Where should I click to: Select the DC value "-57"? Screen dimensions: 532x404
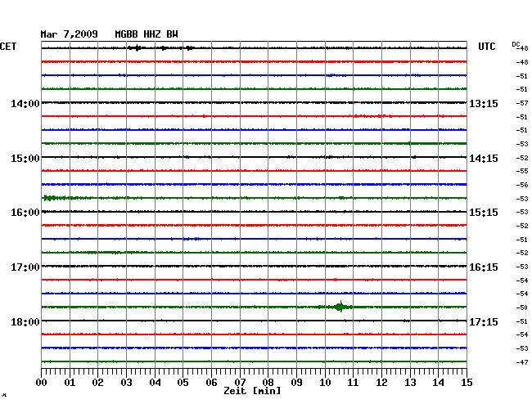tap(522, 103)
